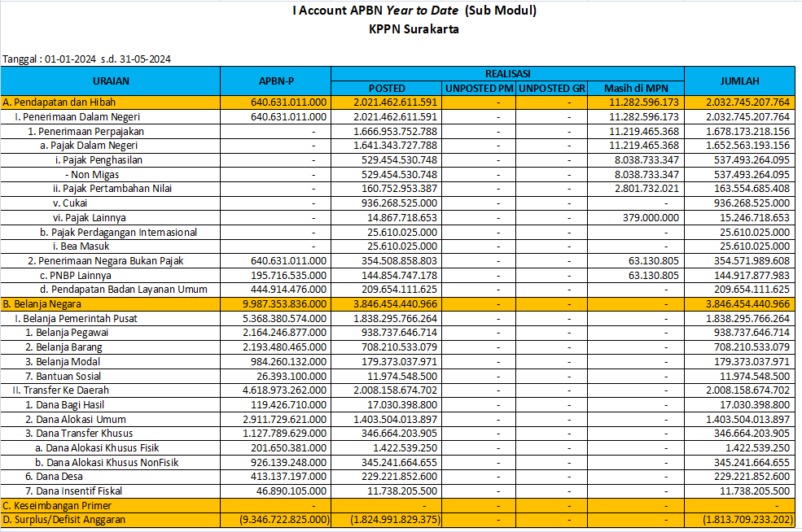
Task: Select row 'D. Surplus/Defisit Anggaran'
Action: [398, 520]
